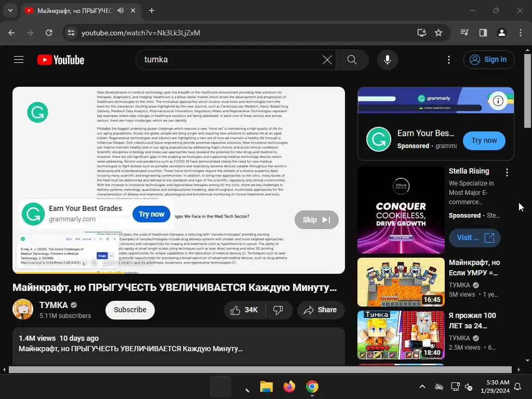Screen dimensions: 532x399
Task: Clear the search box text
Action: pyautogui.click(x=327, y=60)
